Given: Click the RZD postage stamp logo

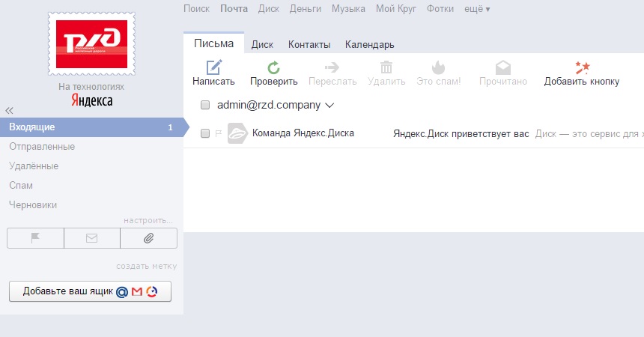Looking at the screenshot, I should (92, 43).
